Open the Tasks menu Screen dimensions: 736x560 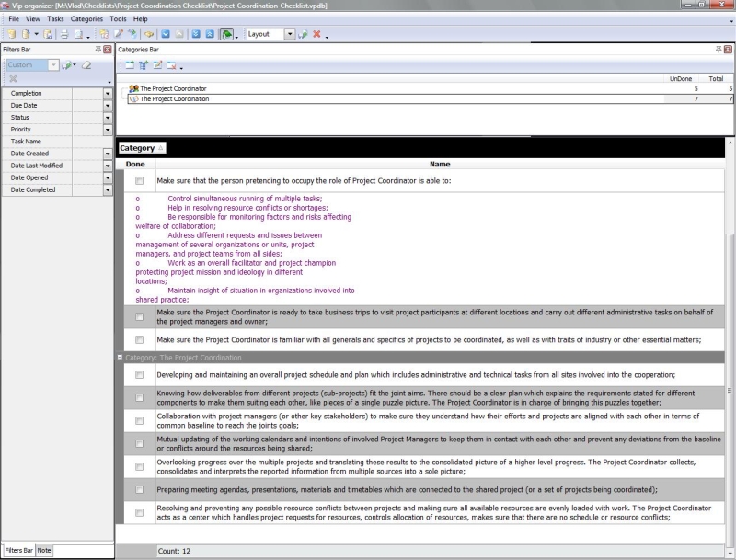tap(55, 18)
